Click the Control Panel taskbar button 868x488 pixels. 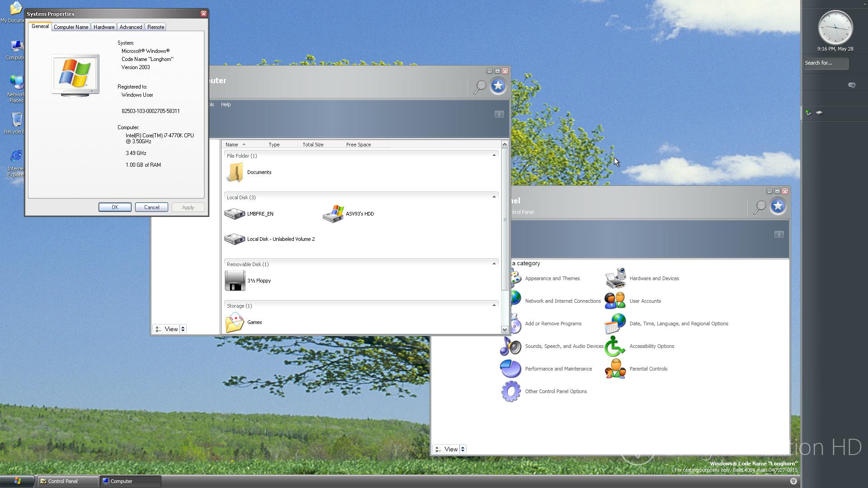(x=68, y=481)
